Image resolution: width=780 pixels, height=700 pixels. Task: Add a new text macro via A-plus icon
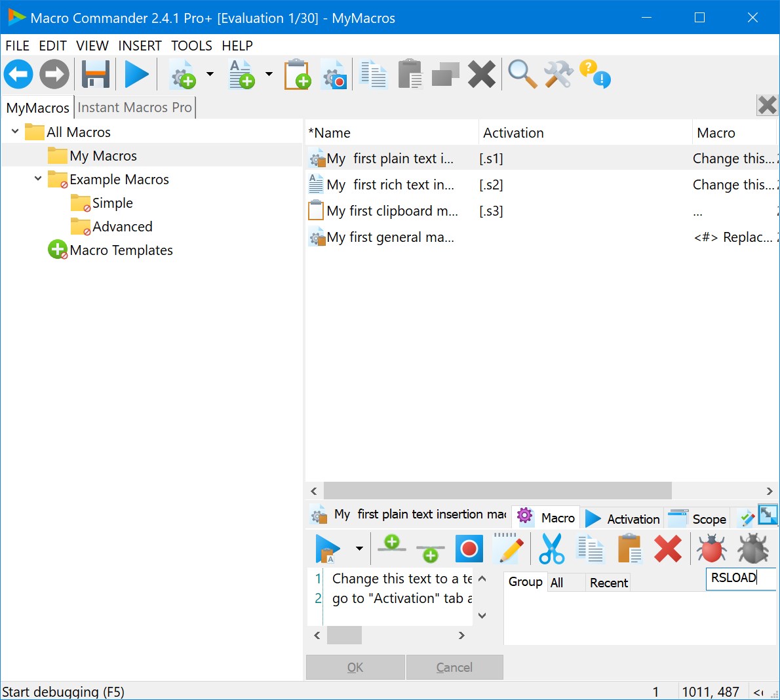point(242,74)
